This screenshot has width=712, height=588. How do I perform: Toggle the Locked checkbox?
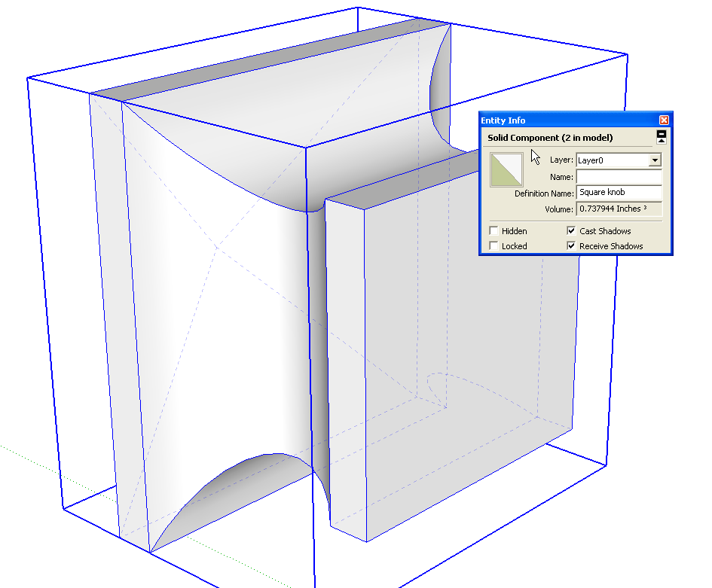(x=494, y=246)
